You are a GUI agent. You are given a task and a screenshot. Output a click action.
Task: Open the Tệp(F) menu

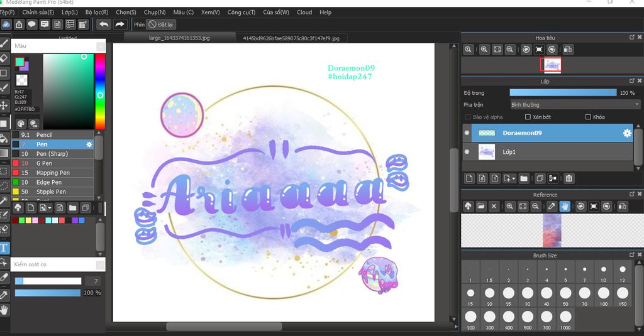[7, 13]
